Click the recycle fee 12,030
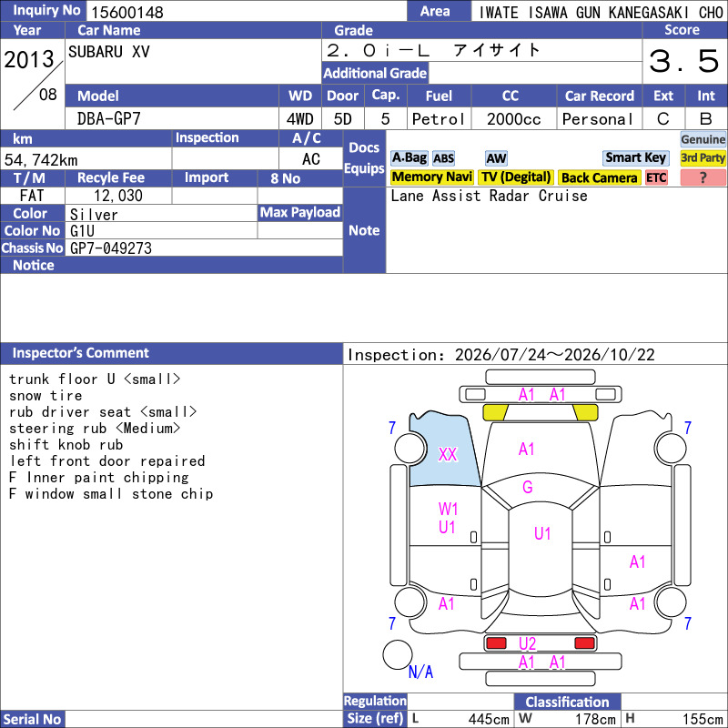The height and width of the screenshot is (728, 728). click(x=118, y=196)
